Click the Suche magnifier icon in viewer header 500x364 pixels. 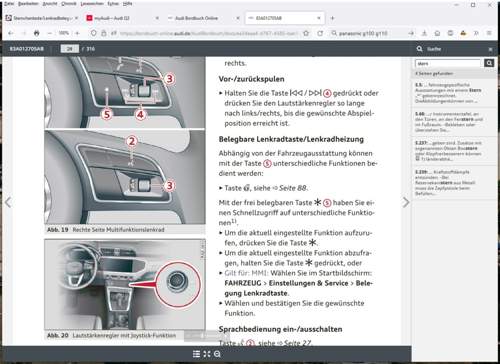[x=419, y=49]
